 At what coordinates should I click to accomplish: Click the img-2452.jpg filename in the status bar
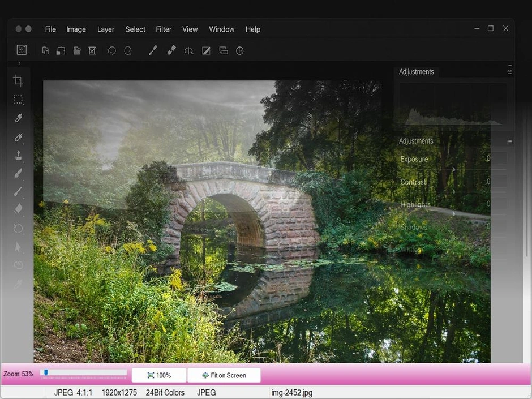point(291,392)
